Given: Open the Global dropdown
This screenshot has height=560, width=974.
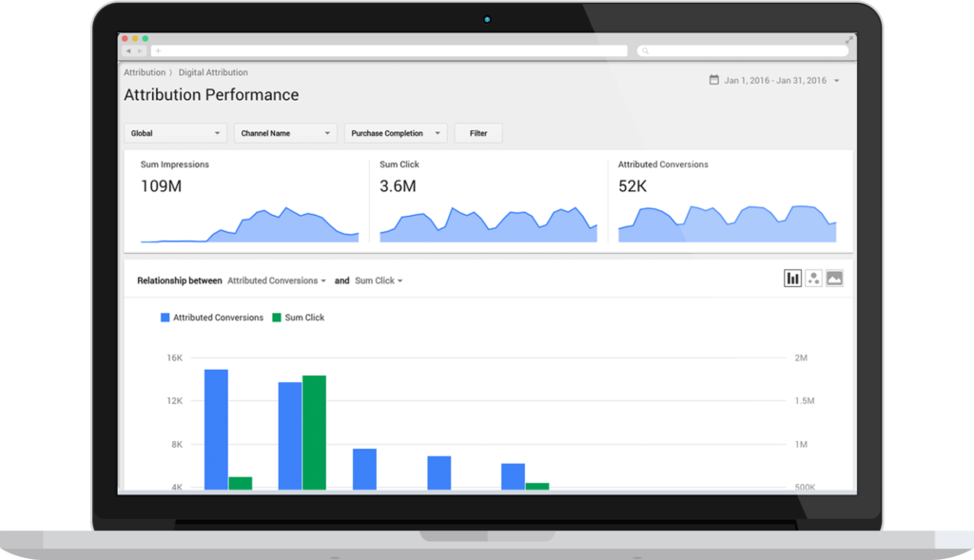Looking at the screenshot, I should [x=175, y=134].
